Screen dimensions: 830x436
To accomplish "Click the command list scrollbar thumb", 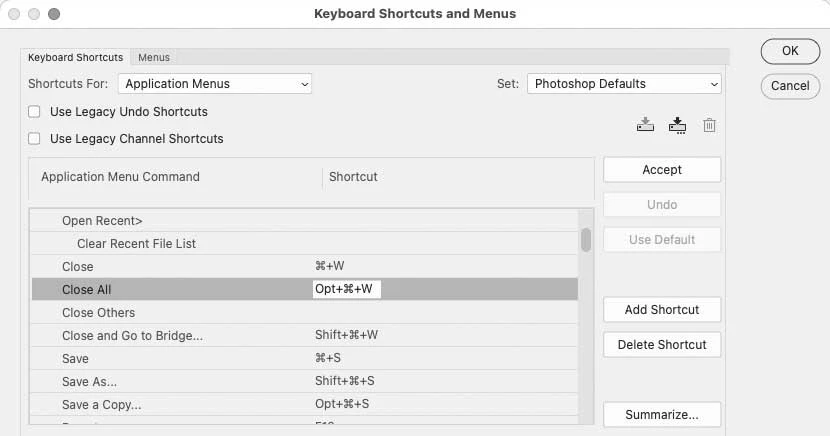I will 585,240.
